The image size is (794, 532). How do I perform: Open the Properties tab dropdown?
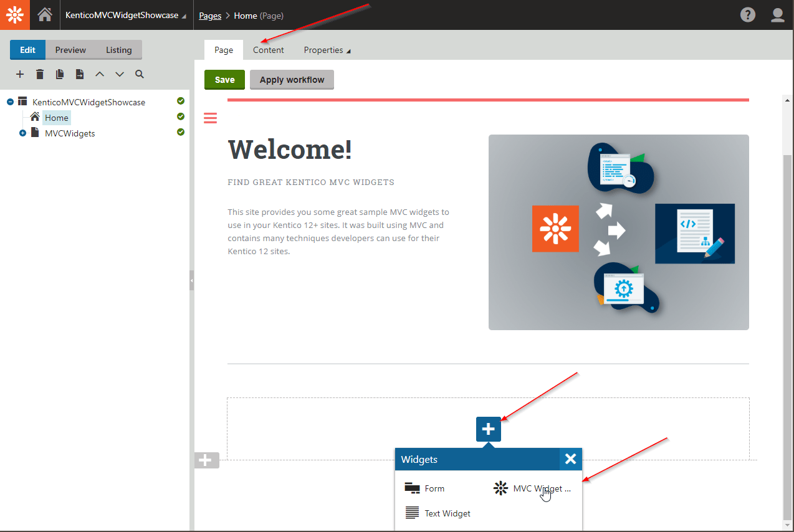[327, 50]
